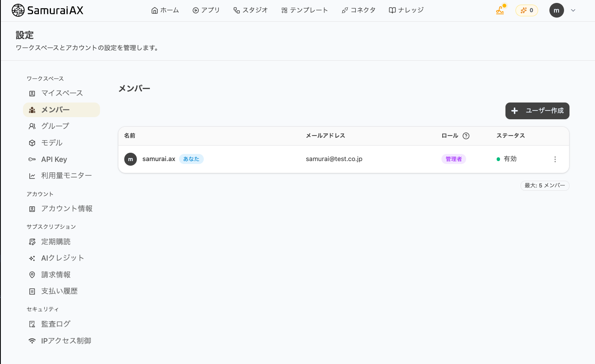Open 定期購読 in the sidebar
The height and width of the screenshot is (364, 595).
click(62, 242)
